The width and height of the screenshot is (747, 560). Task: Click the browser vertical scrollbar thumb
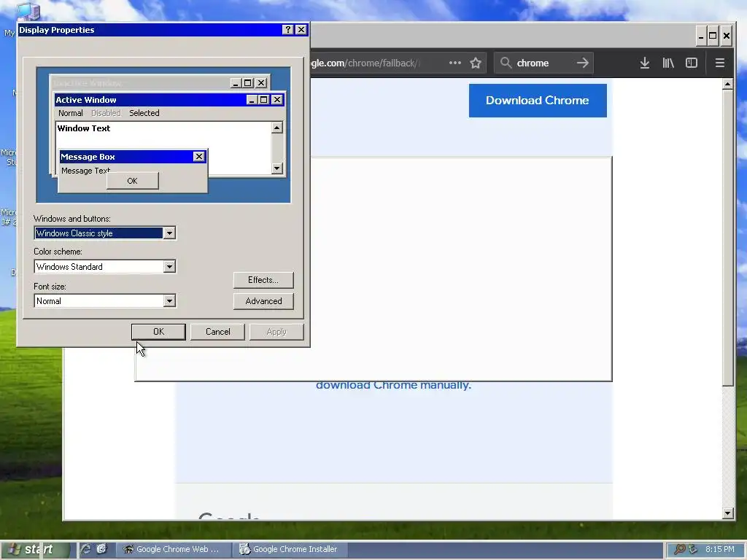tap(727, 238)
